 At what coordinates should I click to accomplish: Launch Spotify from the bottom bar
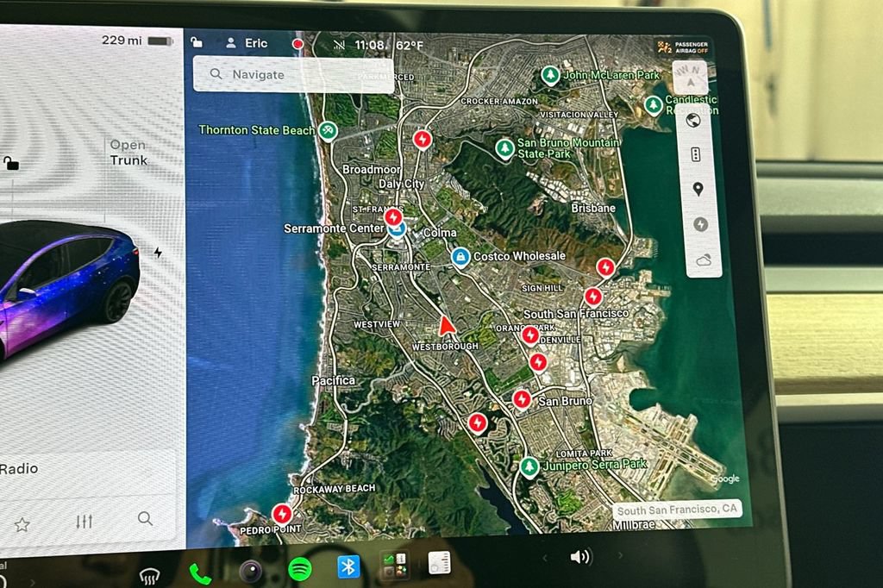tap(300, 569)
